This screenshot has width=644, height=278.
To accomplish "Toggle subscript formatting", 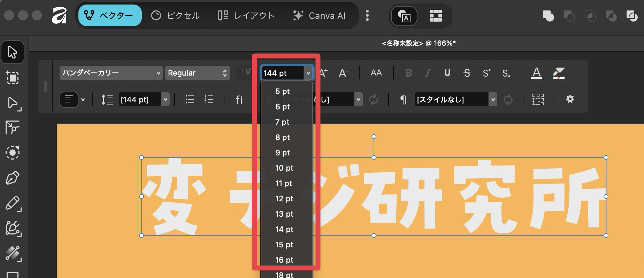I will pyautogui.click(x=506, y=73).
